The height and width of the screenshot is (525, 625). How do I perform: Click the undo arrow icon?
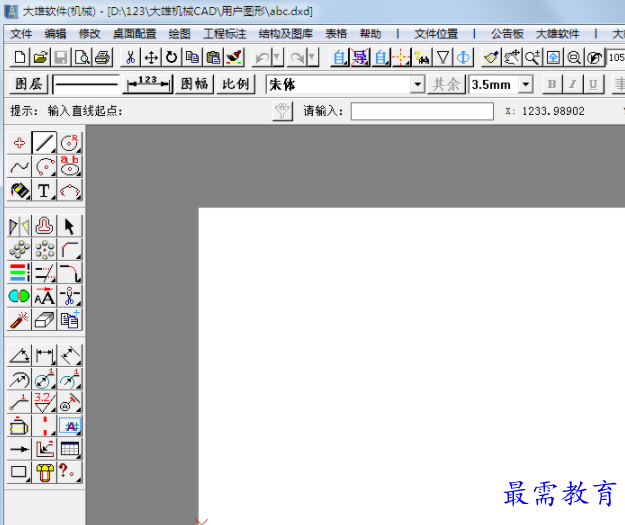click(262, 58)
